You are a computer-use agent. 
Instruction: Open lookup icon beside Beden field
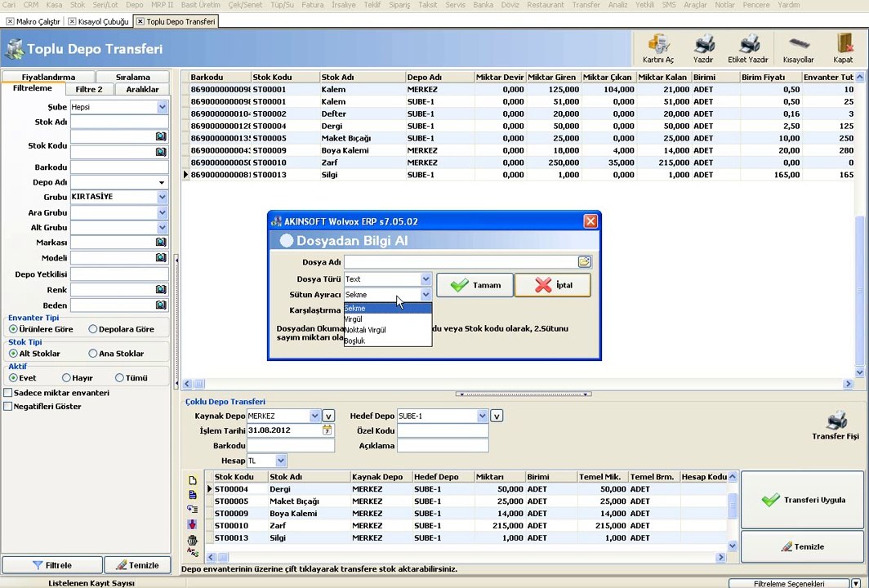click(x=161, y=305)
